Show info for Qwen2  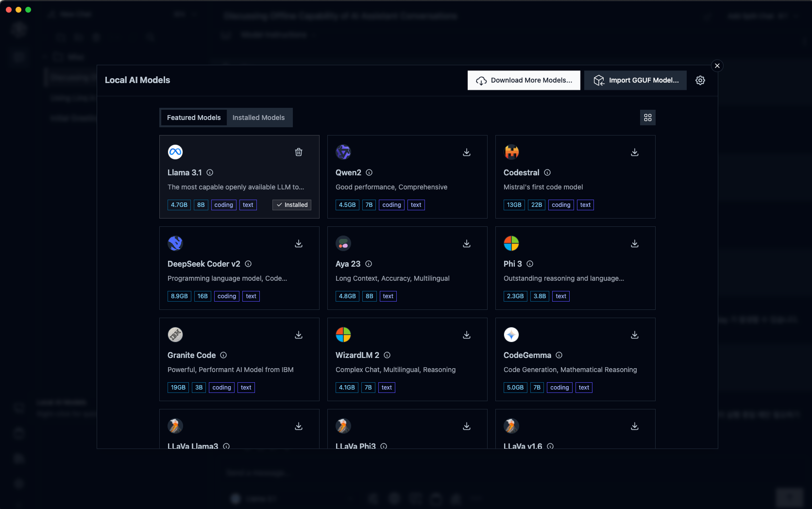pos(369,172)
